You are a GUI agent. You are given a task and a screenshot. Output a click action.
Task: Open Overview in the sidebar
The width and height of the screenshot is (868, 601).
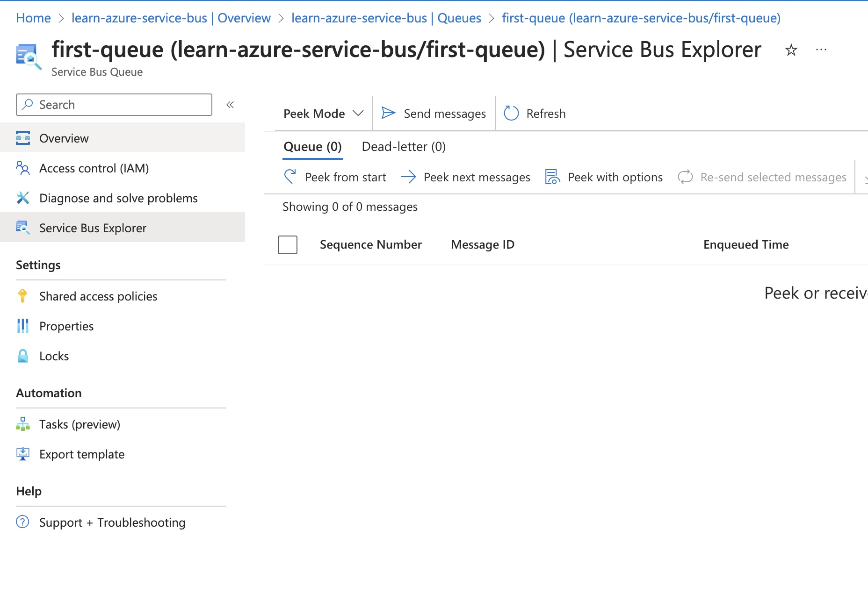tap(123, 138)
